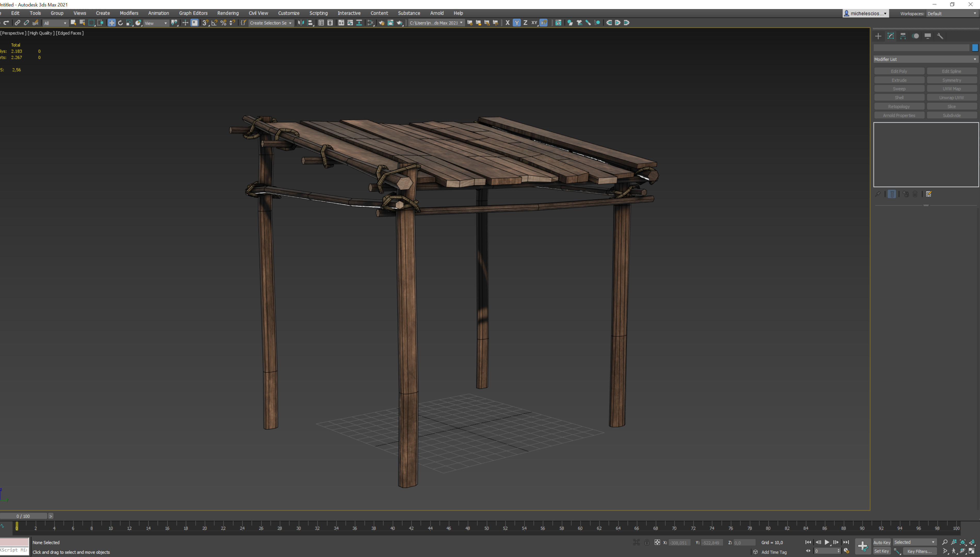Screen dimensions: 980x557
Task: Click the Select and Link icon
Action: [x=17, y=23]
